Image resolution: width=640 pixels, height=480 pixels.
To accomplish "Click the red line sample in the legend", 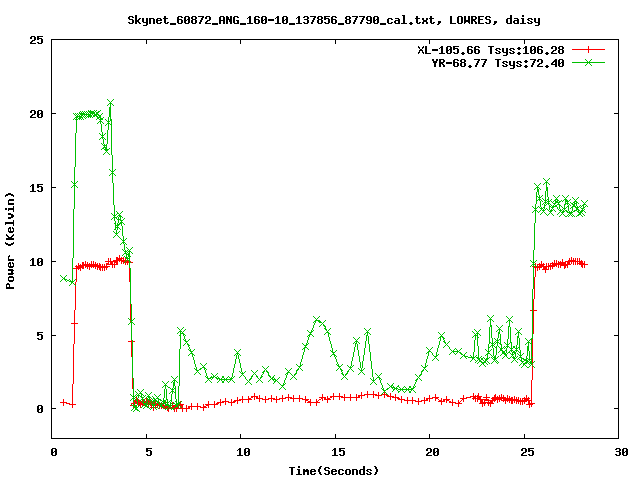I will click(x=588, y=50).
